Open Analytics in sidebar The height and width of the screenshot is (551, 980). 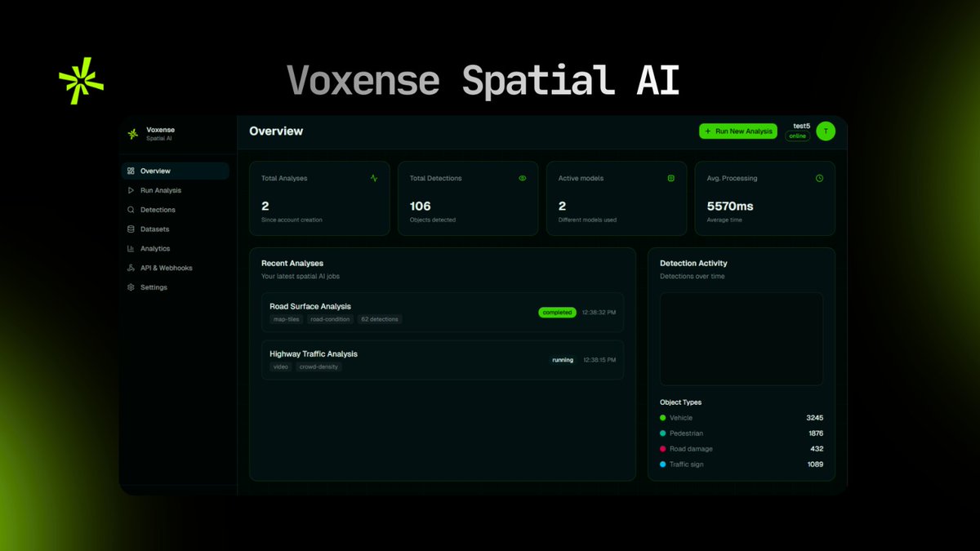pyautogui.click(x=176, y=248)
